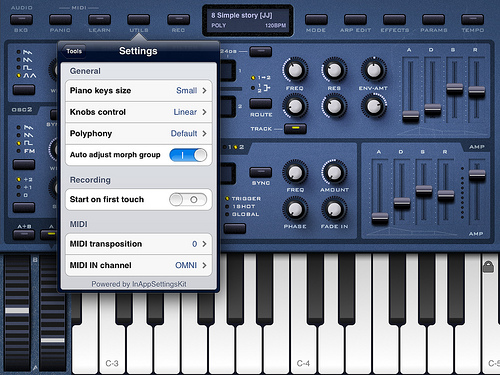
Task: Open Piano keys size options
Action: click(x=139, y=90)
